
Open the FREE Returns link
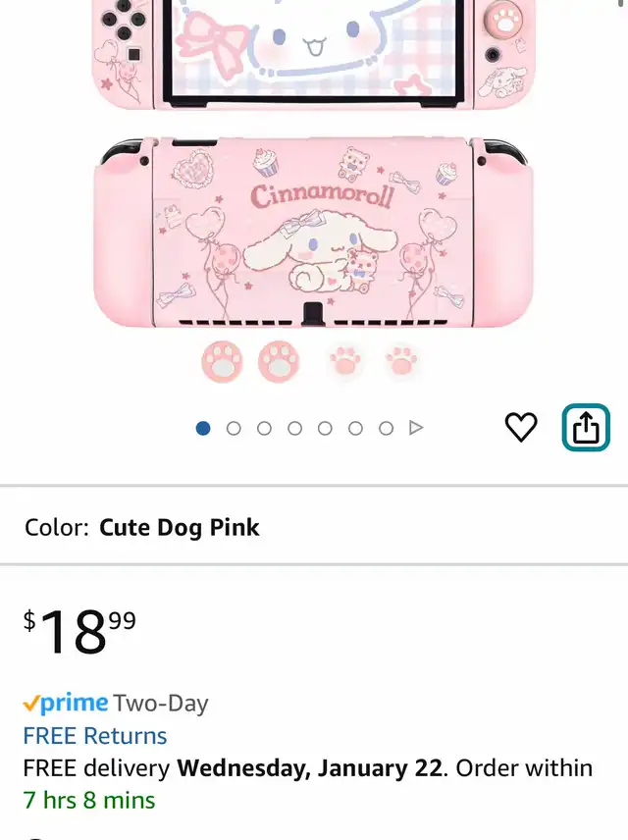(95, 736)
